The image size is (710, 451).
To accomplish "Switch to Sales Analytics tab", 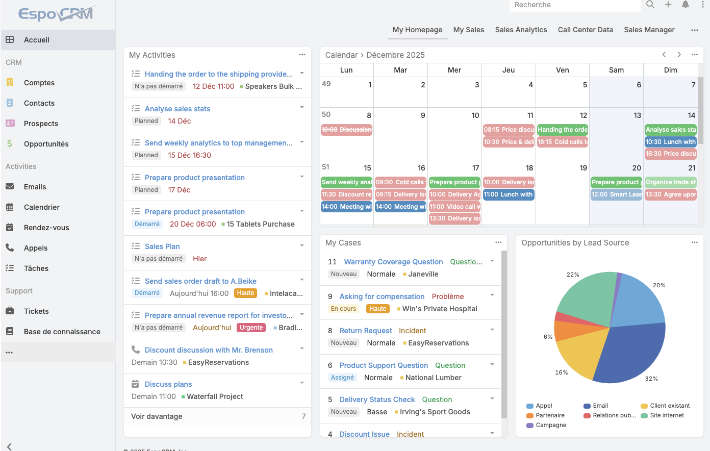I will tap(521, 29).
